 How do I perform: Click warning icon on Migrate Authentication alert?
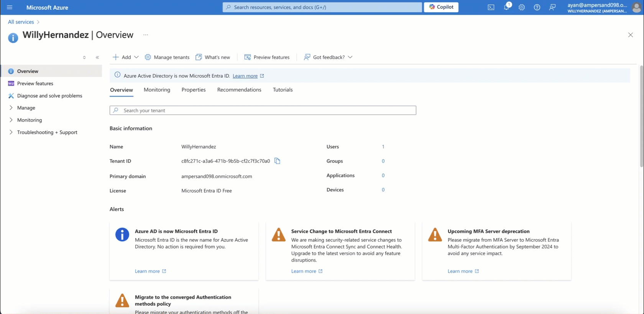[x=122, y=300]
